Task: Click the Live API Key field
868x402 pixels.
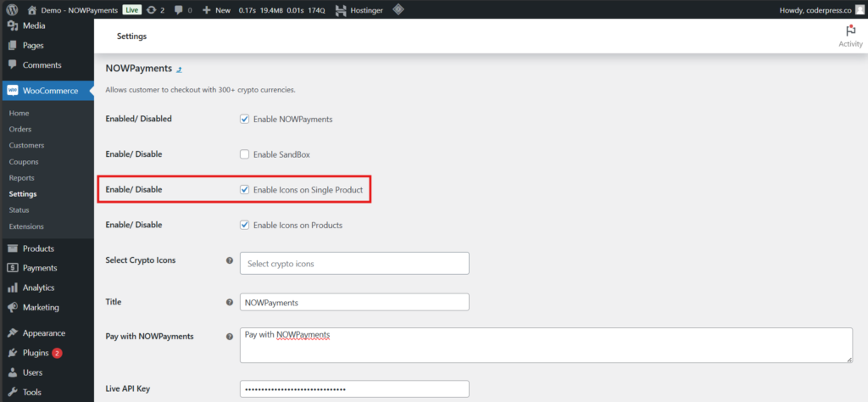Action: (354, 389)
